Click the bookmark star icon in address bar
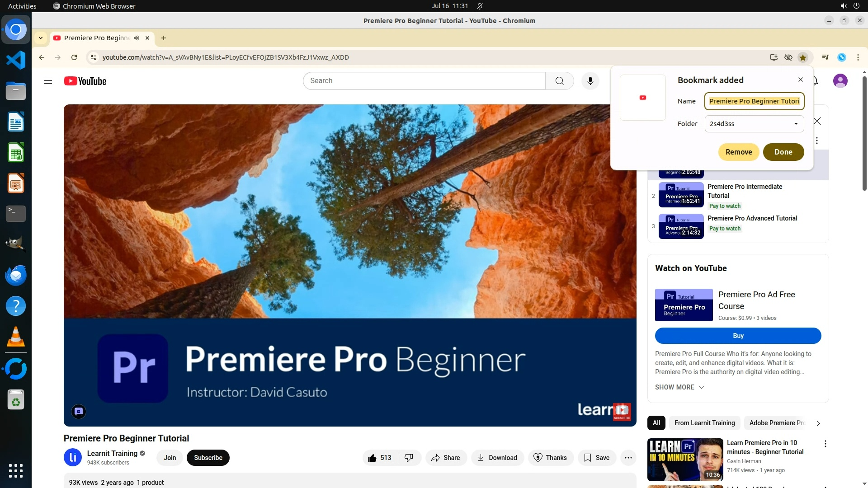 point(802,57)
